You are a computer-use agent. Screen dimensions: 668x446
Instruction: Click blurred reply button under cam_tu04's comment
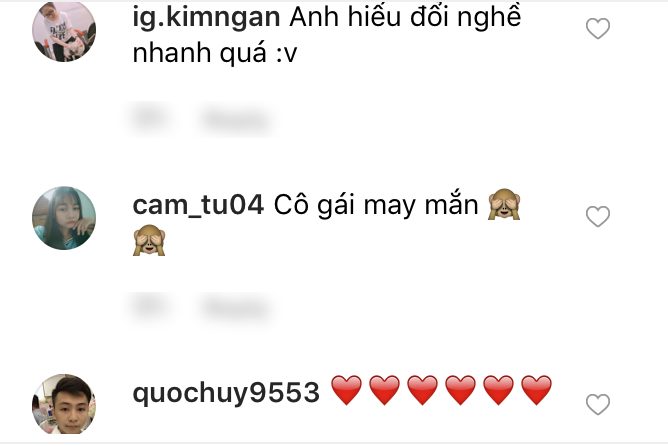click(x=236, y=307)
